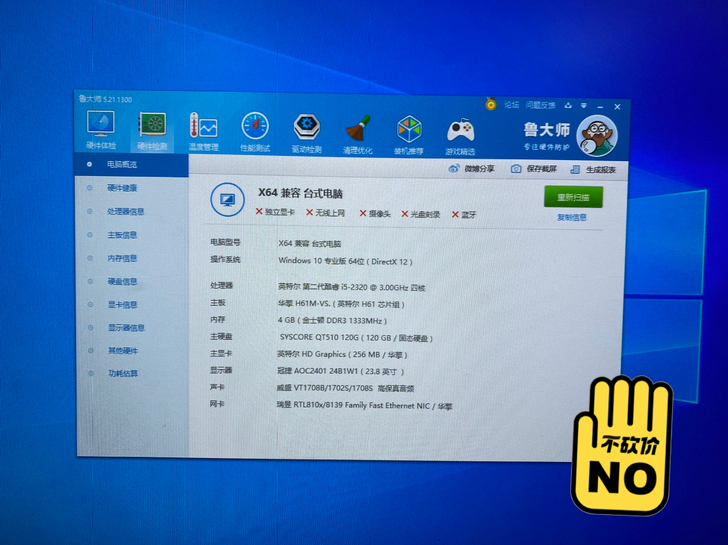Viewport: 728px width, 545px height.
Task: Select the 硬件检测 hardware detection icon
Action: 152,131
